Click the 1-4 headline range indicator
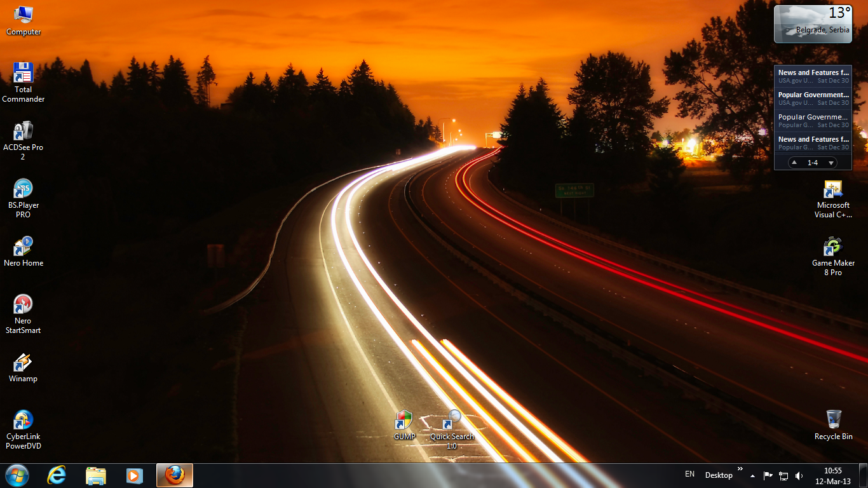Image resolution: width=868 pixels, height=488 pixels. (813, 163)
